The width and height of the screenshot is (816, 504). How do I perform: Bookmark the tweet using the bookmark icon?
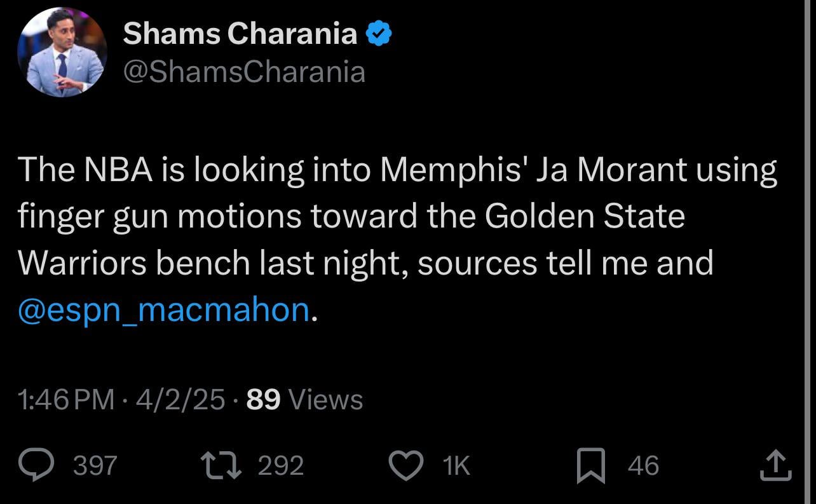(x=592, y=465)
